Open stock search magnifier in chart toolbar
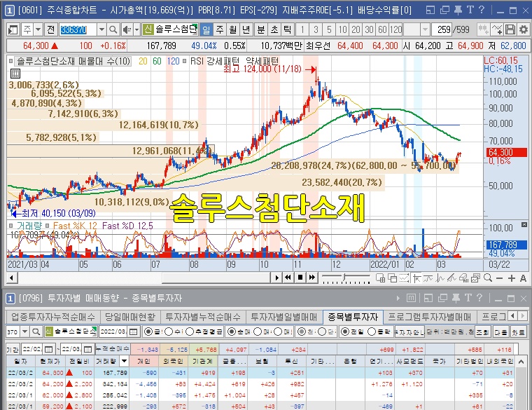The width and height of the screenshot is (532, 410). pos(113,30)
